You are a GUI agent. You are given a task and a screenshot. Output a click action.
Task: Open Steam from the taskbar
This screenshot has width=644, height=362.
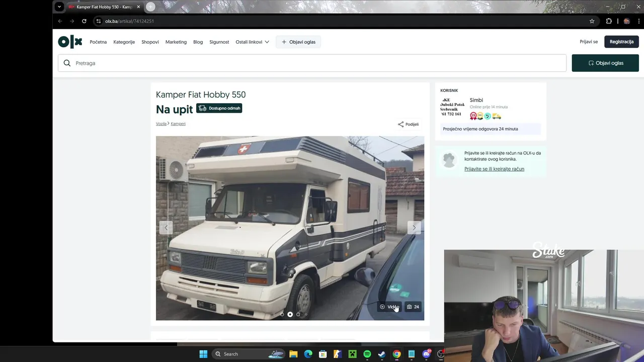(x=382, y=354)
